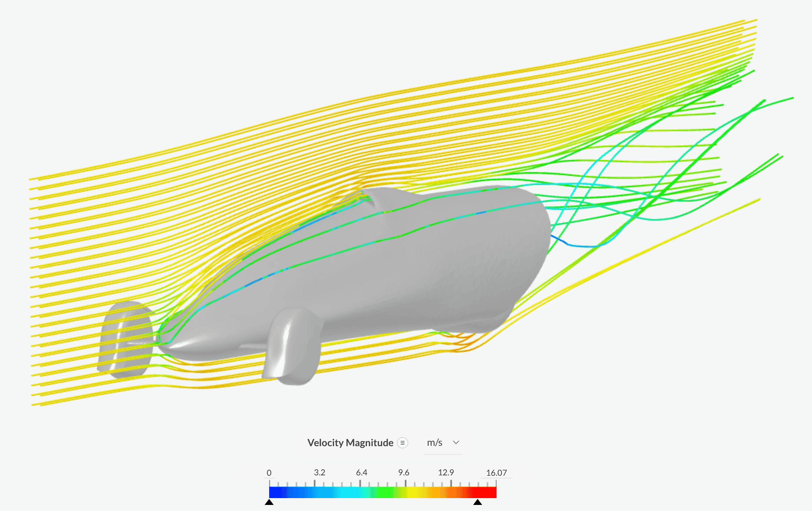Click the 9.6 scale label
Screen dimensions: 812x511
click(404, 472)
